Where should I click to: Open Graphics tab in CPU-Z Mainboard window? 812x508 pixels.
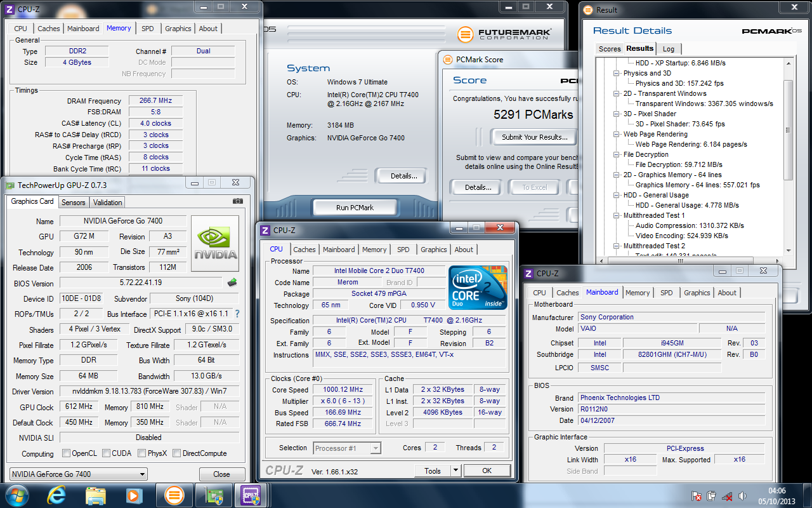(x=697, y=293)
